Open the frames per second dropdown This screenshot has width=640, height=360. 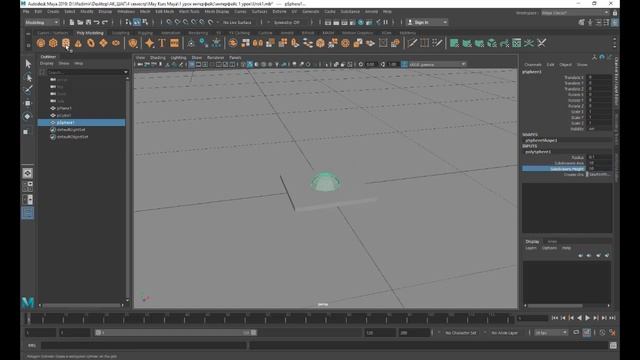point(550,333)
